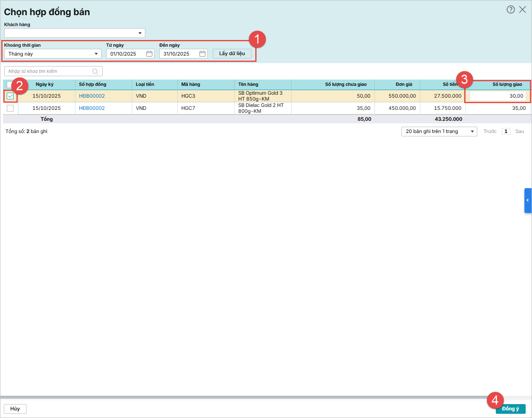Screen dimensions: 532x418
Task: Click the Số lượng chưa giao header
Action: pyautogui.click(x=345, y=85)
